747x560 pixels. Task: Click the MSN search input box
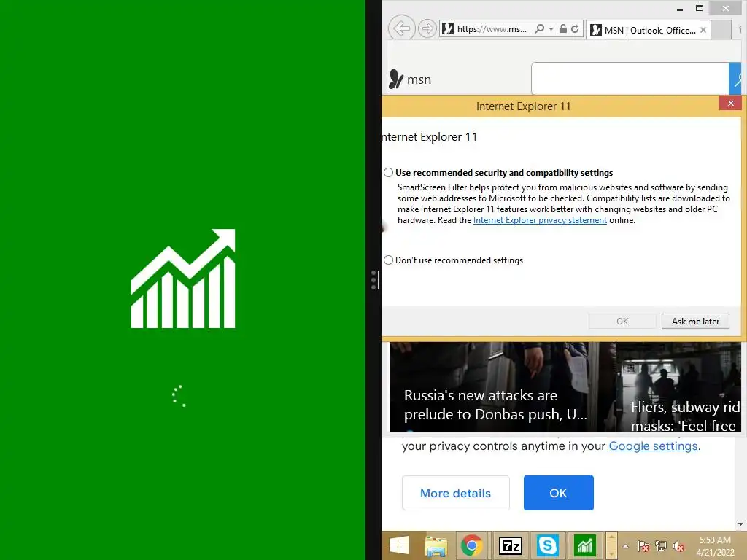point(630,78)
